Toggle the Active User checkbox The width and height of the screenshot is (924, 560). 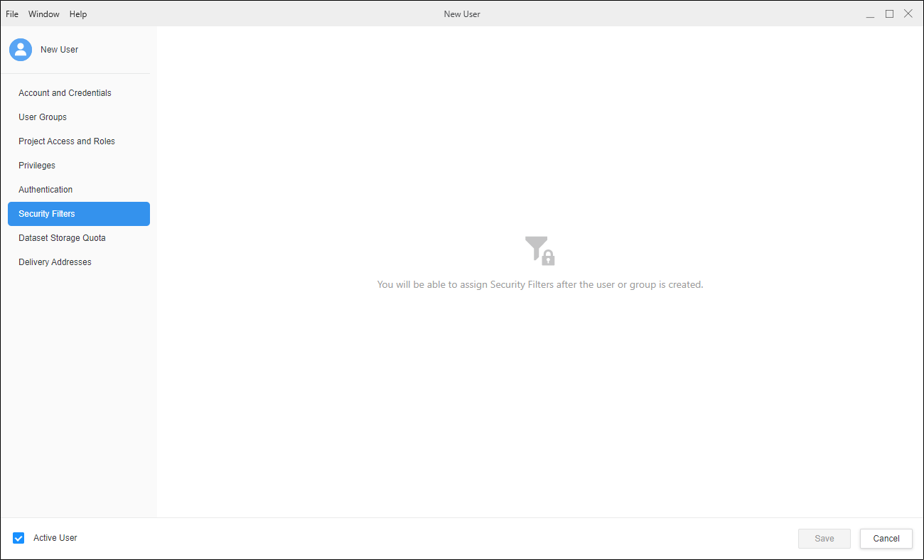pyautogui.click(x=18, y=538)
